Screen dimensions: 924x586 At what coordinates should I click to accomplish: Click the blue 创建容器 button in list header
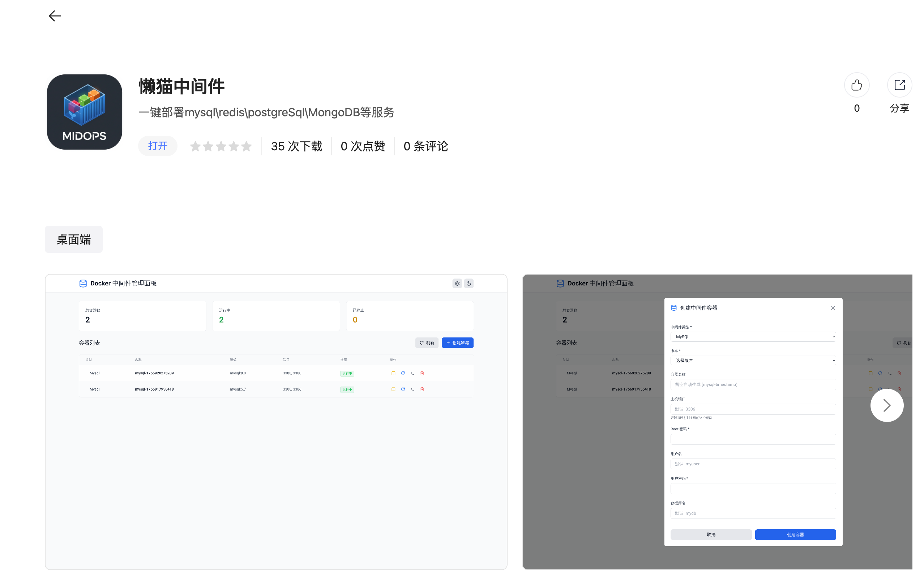click(457, 343)
